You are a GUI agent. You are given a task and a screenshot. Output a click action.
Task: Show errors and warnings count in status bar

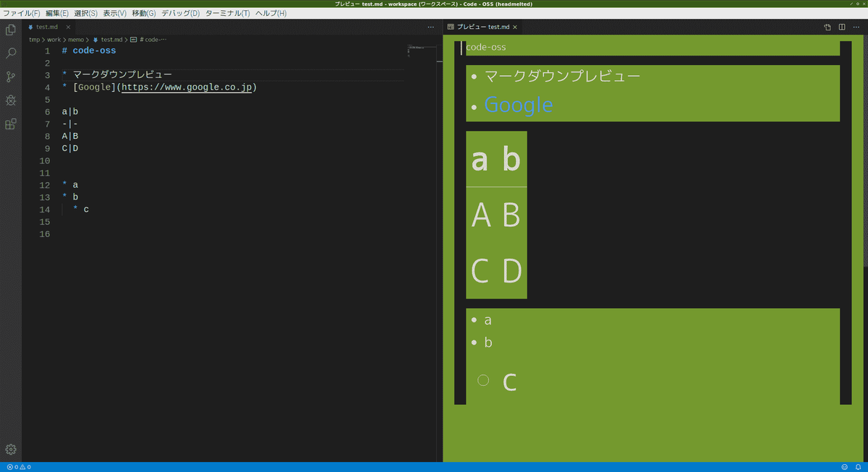click(x=18, y=467)
